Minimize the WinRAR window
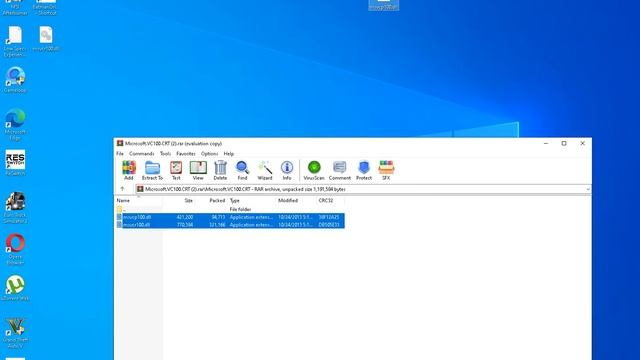 (x=546, y=143)
